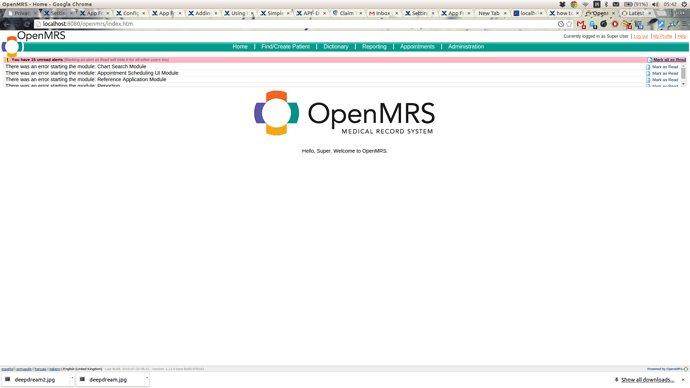Open the battery indicator menu

coord(635,4)
